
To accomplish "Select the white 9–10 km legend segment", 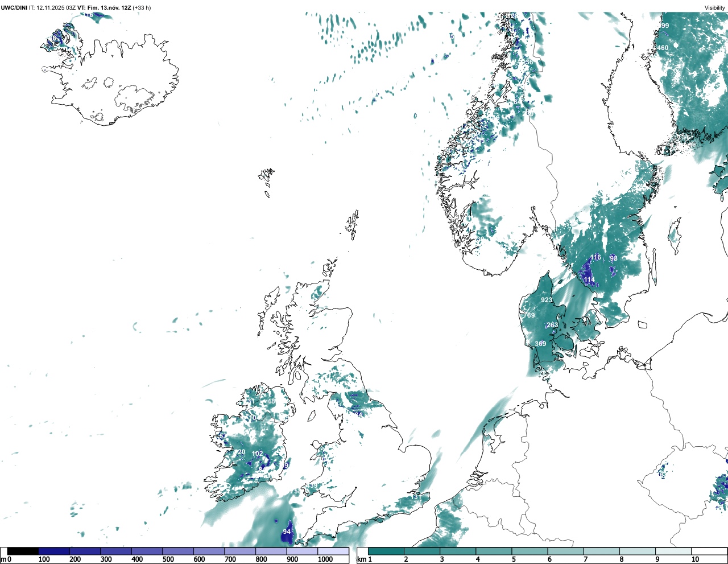I will coord(673,551).
